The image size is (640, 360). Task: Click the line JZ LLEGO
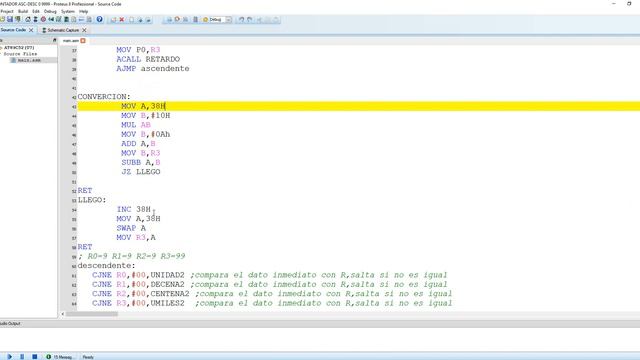[x=140, y=172]
